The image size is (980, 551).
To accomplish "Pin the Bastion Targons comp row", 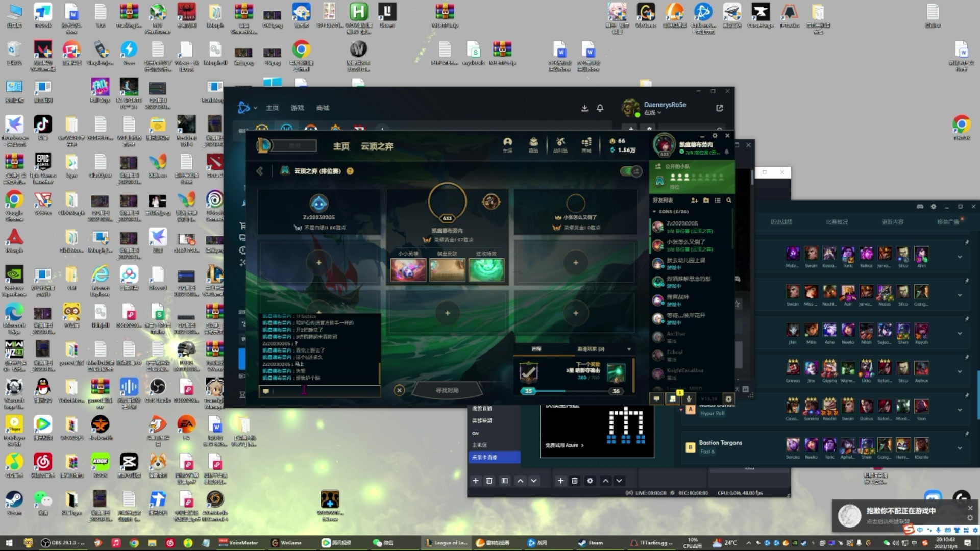I will 967,434.
